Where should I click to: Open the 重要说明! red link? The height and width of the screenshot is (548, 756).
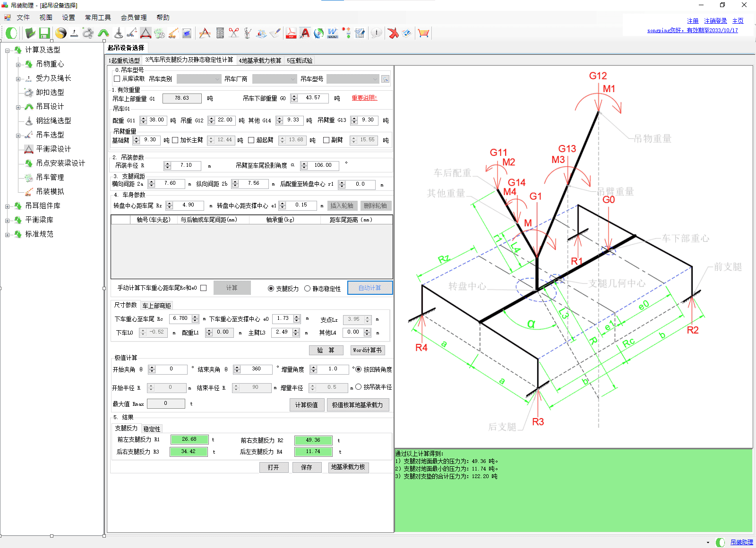pyautogui.click(x=364, y=98)
